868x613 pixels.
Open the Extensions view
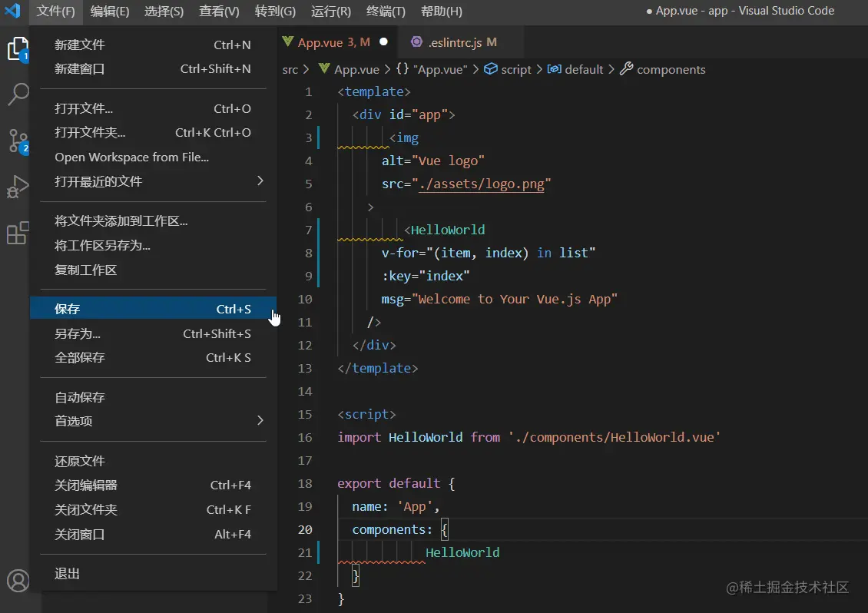[18, 233]
